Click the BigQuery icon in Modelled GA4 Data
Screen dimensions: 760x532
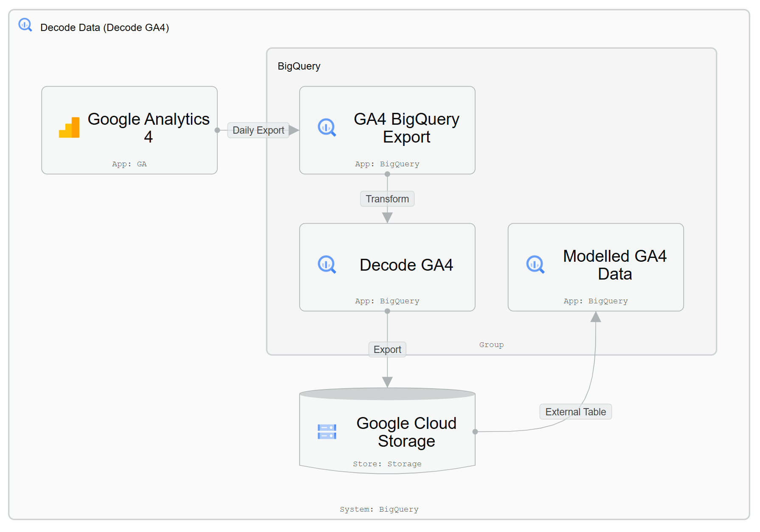535,265
